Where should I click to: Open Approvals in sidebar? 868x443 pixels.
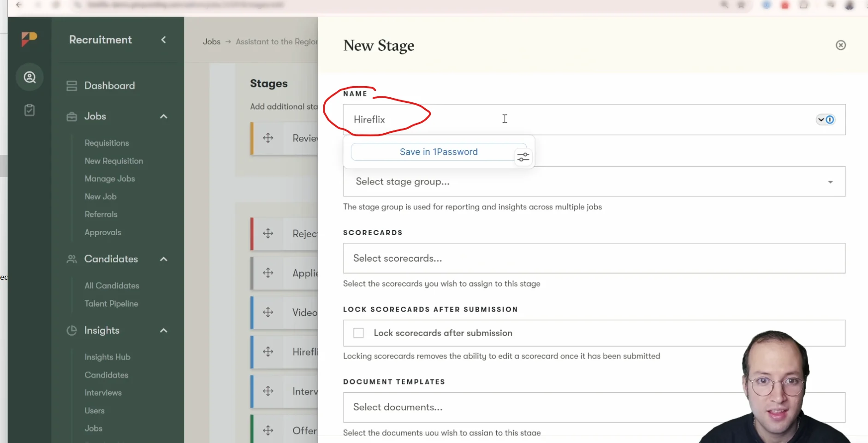coord(103,232)
